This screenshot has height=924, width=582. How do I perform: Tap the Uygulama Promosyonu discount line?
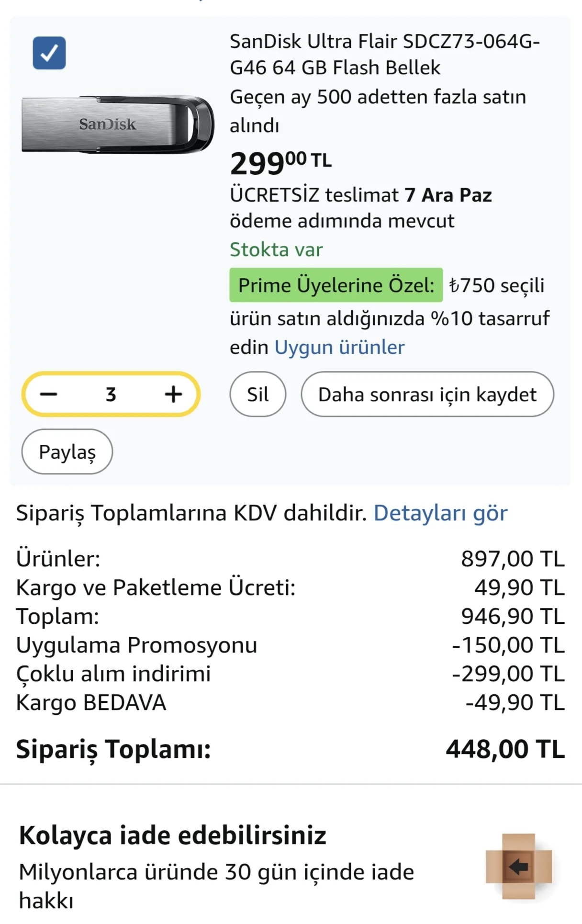(x=137, y=645)
